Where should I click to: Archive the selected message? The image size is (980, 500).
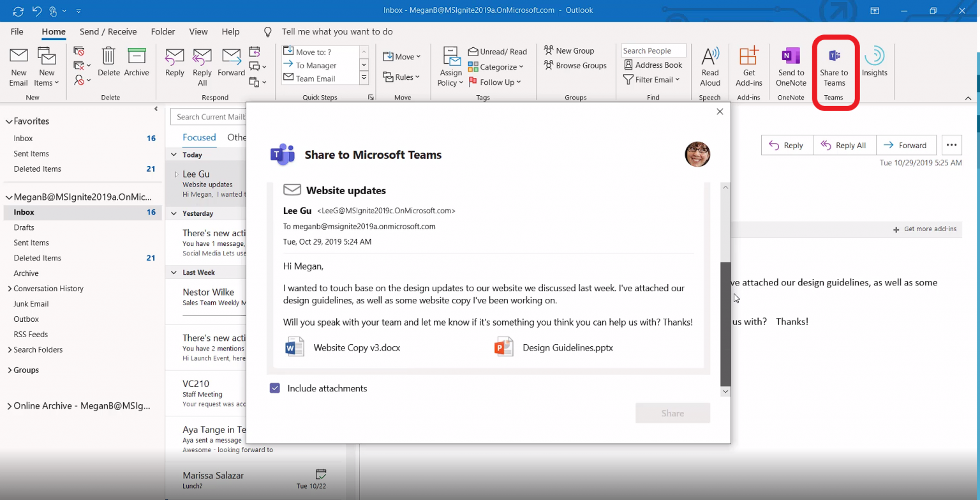tap(136, 64)
